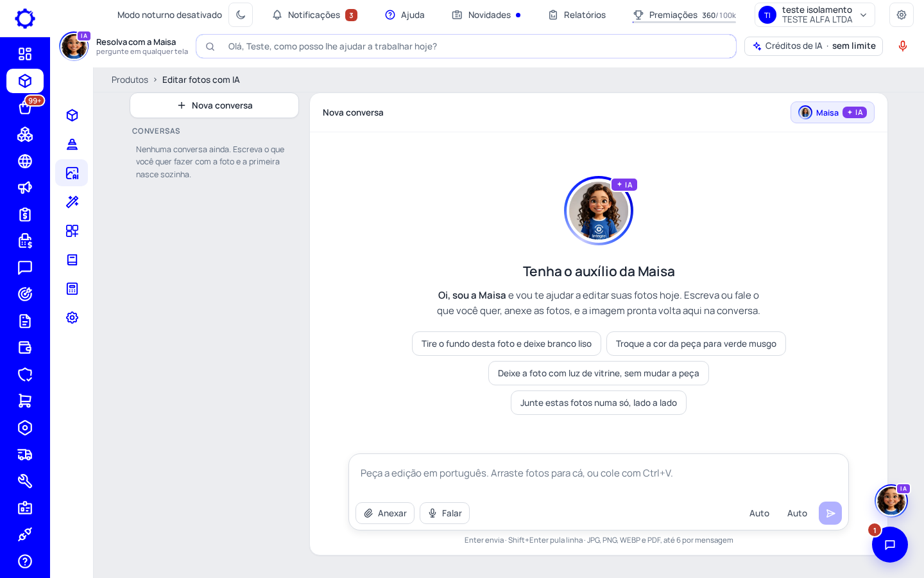The width and height of the screenshot is (924, 578).
Task: Click the shield with checkmark icon
Action: pyautogui.click(x=25, y=374)
